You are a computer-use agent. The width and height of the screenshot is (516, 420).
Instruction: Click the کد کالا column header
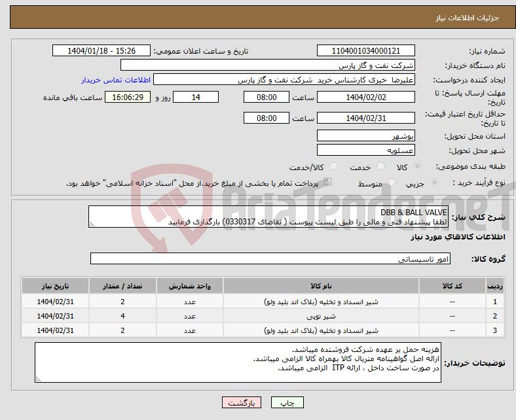452,286
